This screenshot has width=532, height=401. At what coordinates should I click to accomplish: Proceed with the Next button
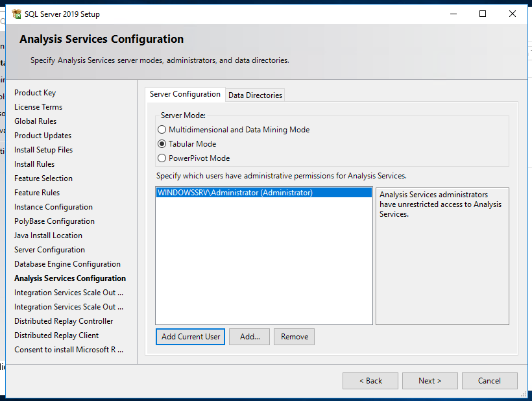click(x=430, y=381)
